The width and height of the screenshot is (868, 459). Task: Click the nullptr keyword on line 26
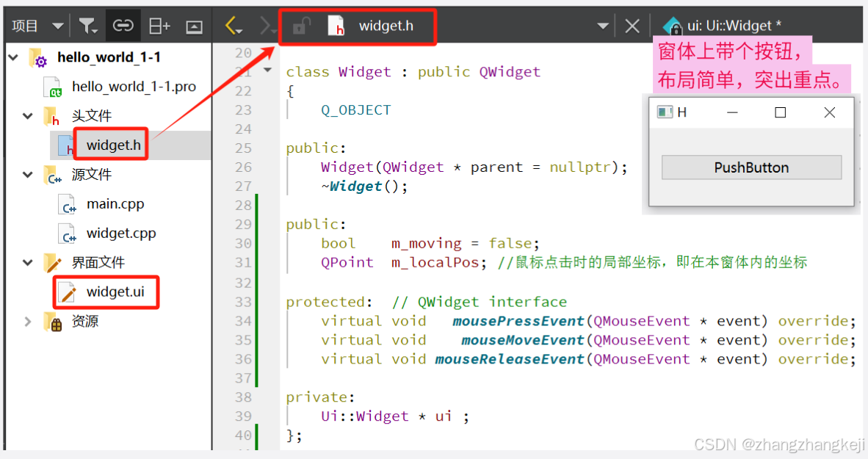tap(580, 167)
